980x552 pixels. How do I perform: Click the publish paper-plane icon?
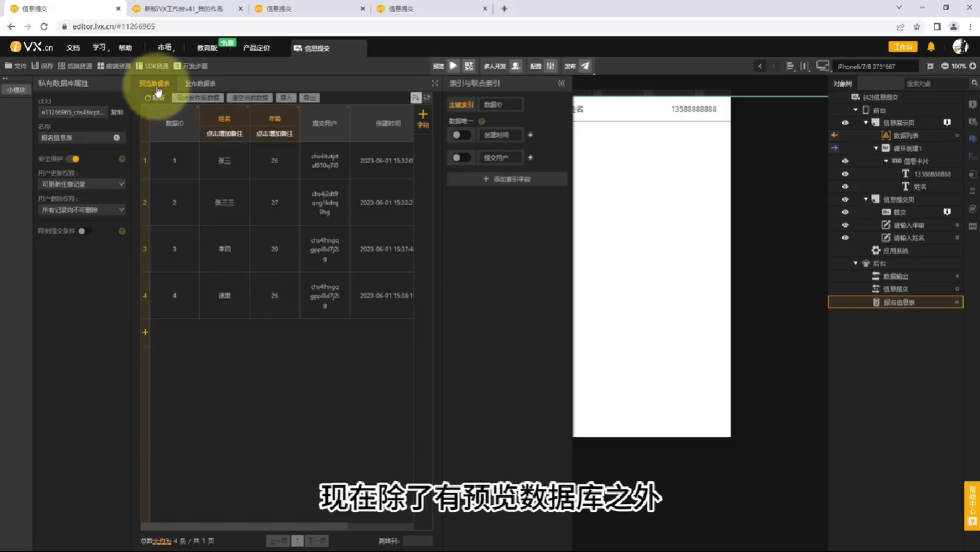click(x=585, y=66)
